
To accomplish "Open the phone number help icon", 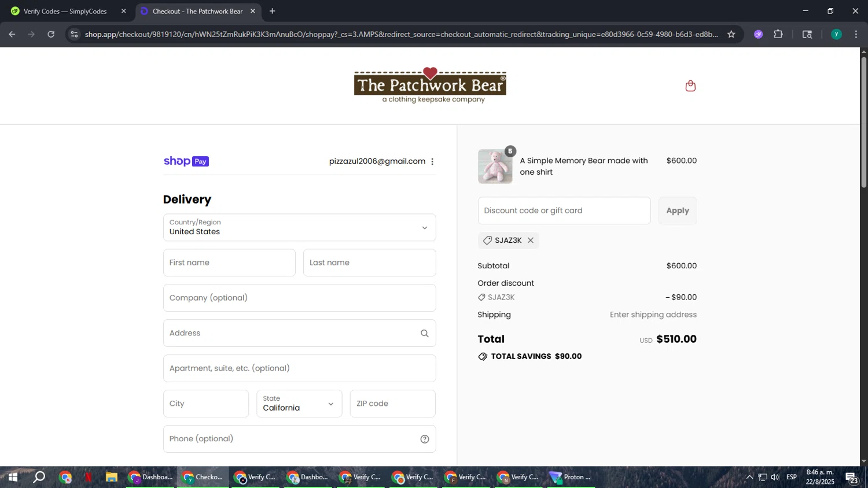I will [x=425, y=439].
